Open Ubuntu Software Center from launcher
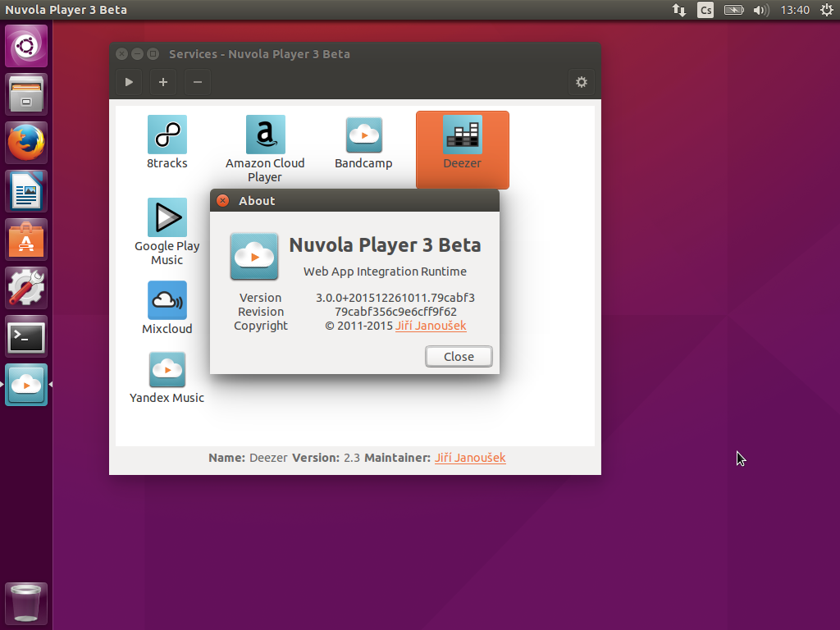This screenshot has height=630, width=840. 26,240
